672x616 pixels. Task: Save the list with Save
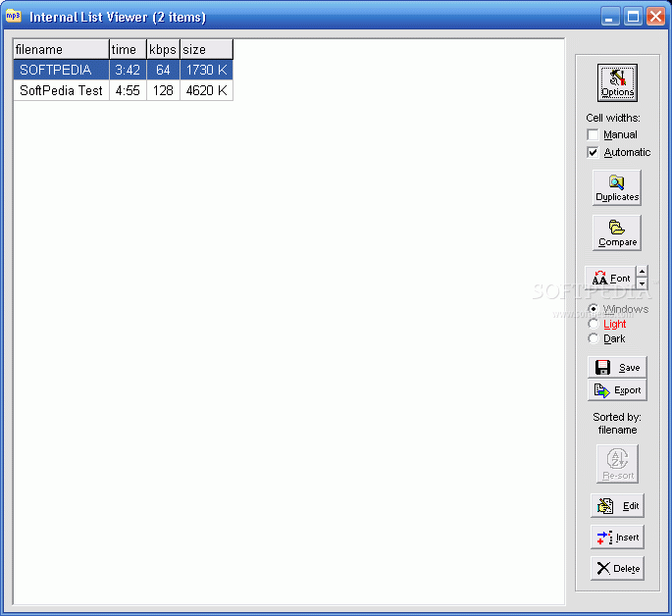617,367
